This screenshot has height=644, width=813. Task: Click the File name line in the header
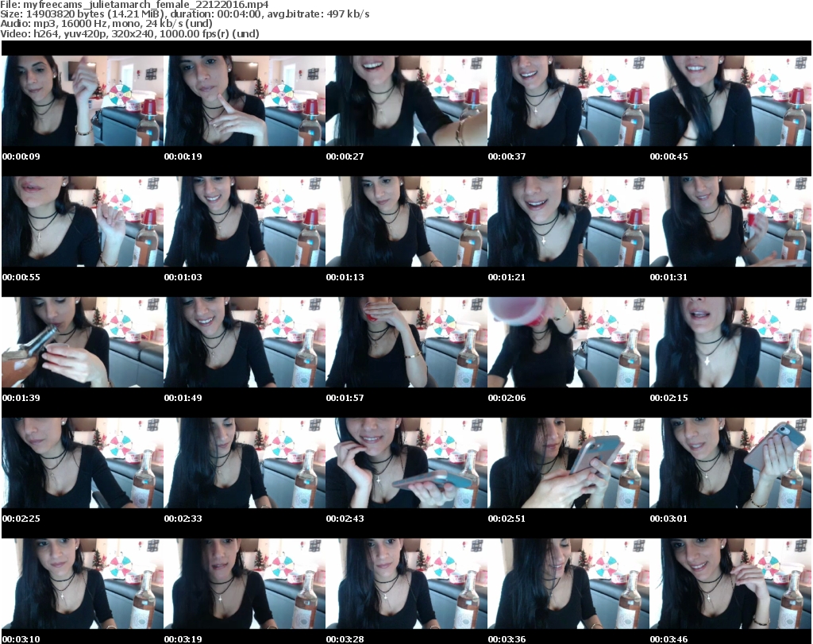point(134,5)
